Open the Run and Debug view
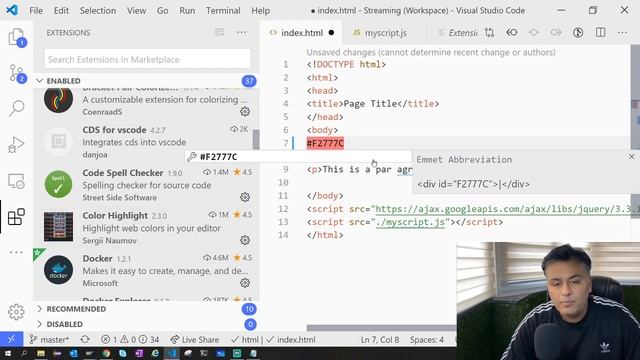The height and width of the screenshot is (360, 640). pyautogui.click(x=16, y=144)
